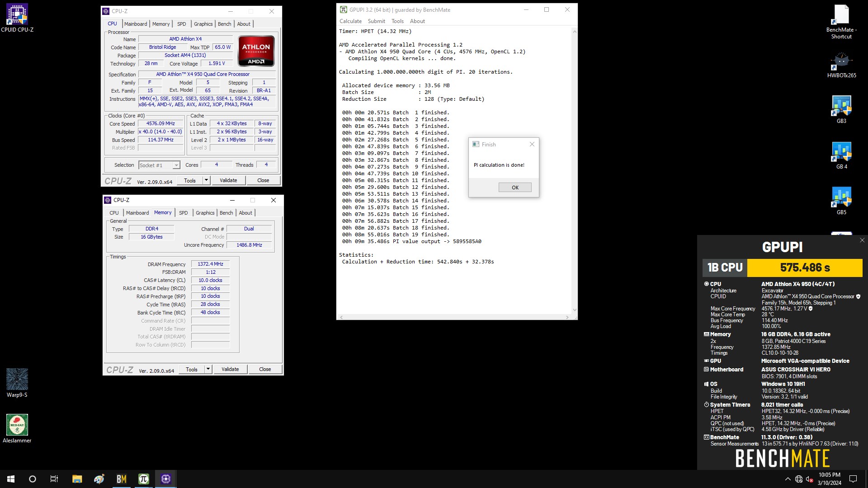Launch HWBOTx265 desktop icon

pyautogui.click(x=841, y=65)
